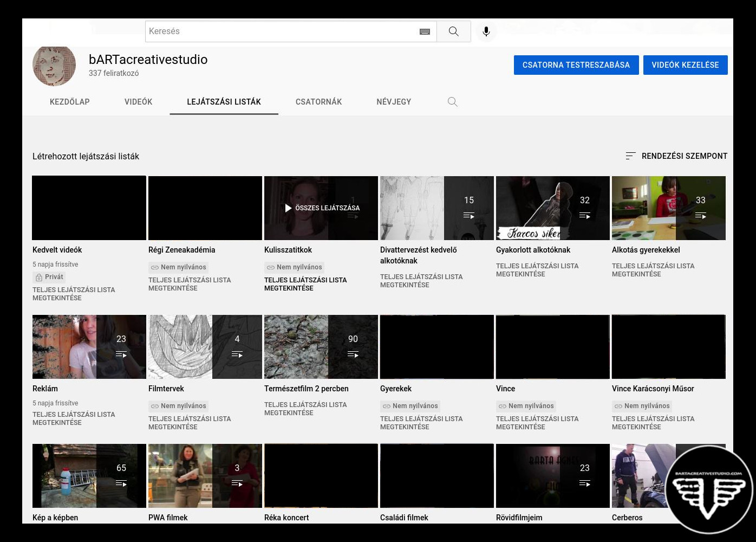Switch to the VIDEÓK tab

139,102
